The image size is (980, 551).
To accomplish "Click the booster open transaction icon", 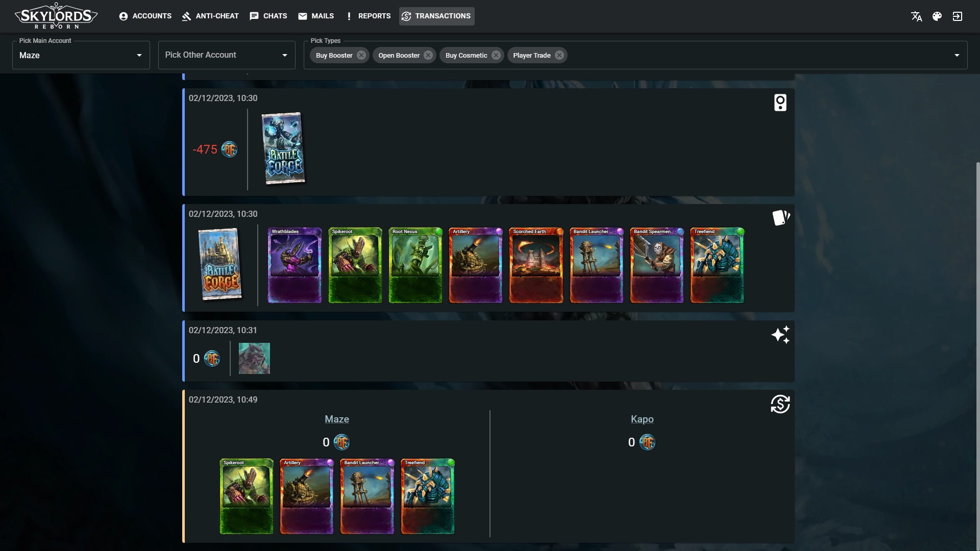I will pyautogui.click(x=781, y=218).
